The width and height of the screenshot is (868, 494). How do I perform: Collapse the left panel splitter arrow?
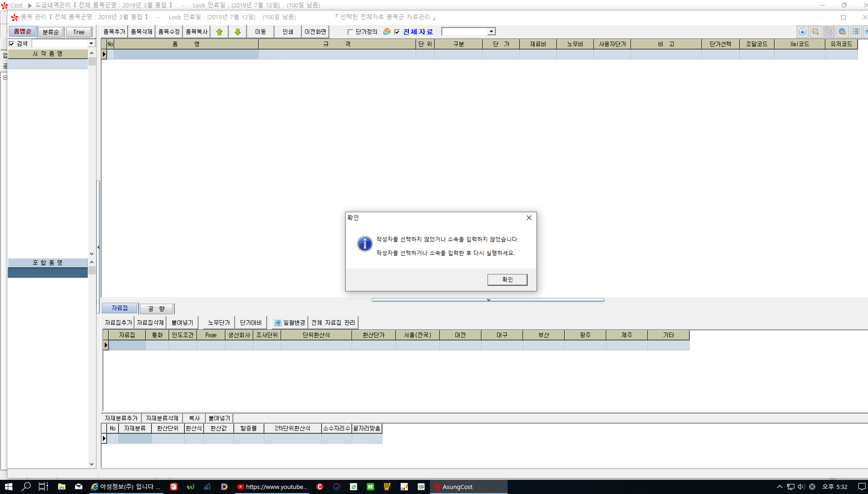(98, 247)
